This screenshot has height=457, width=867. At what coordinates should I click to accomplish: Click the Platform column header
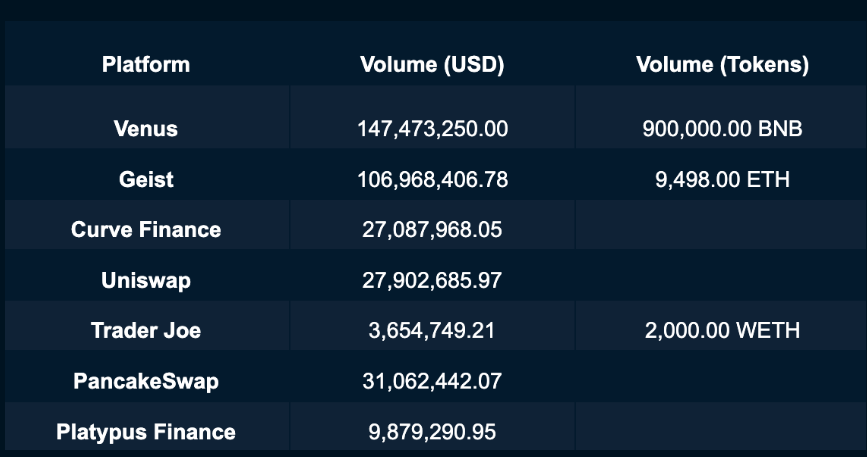coord(146,65)
